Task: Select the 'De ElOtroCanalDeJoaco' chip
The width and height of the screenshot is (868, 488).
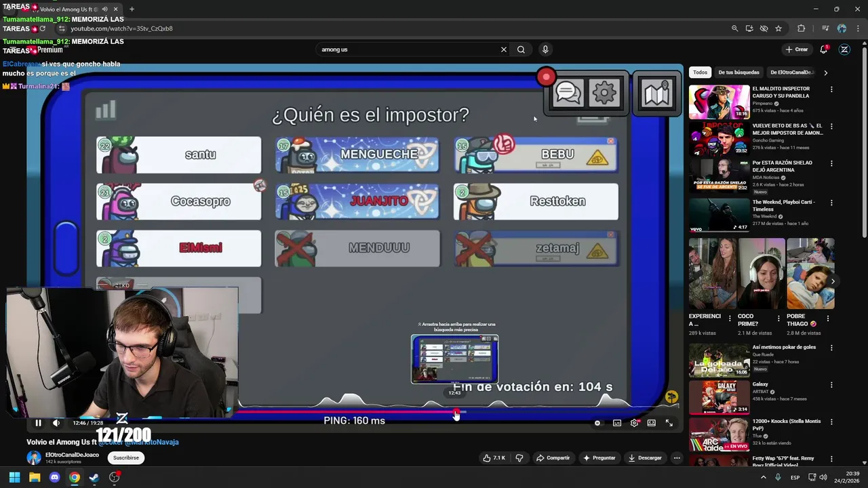Action: [791, 73]
